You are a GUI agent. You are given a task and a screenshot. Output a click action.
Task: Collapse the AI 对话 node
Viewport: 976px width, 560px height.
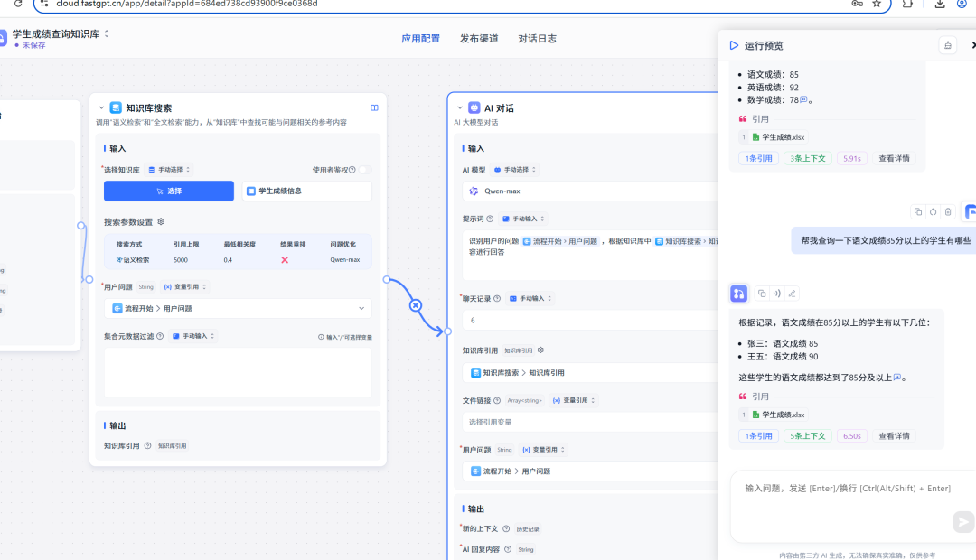pos(460,107)
